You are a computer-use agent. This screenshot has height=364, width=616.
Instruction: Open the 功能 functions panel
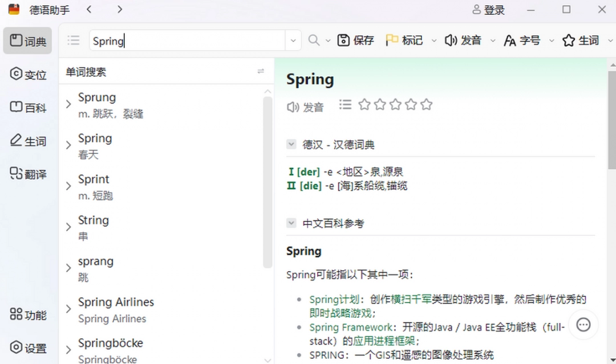pos(27,314)
